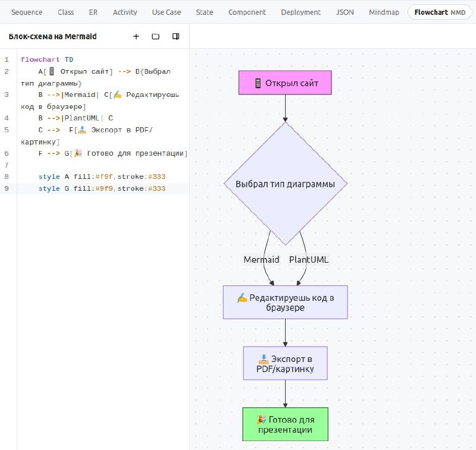Click the 'Редактируешь код в браузере' node

tap(286, 303)
